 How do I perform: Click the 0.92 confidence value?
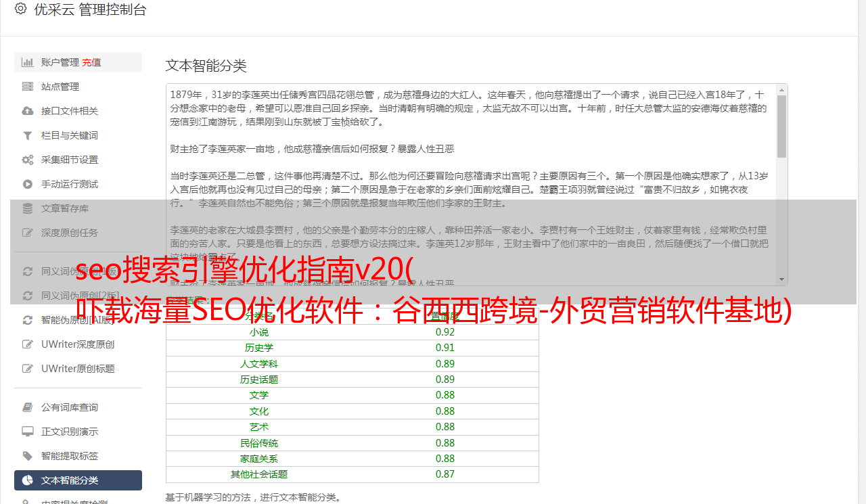click(x=445, y=332)
